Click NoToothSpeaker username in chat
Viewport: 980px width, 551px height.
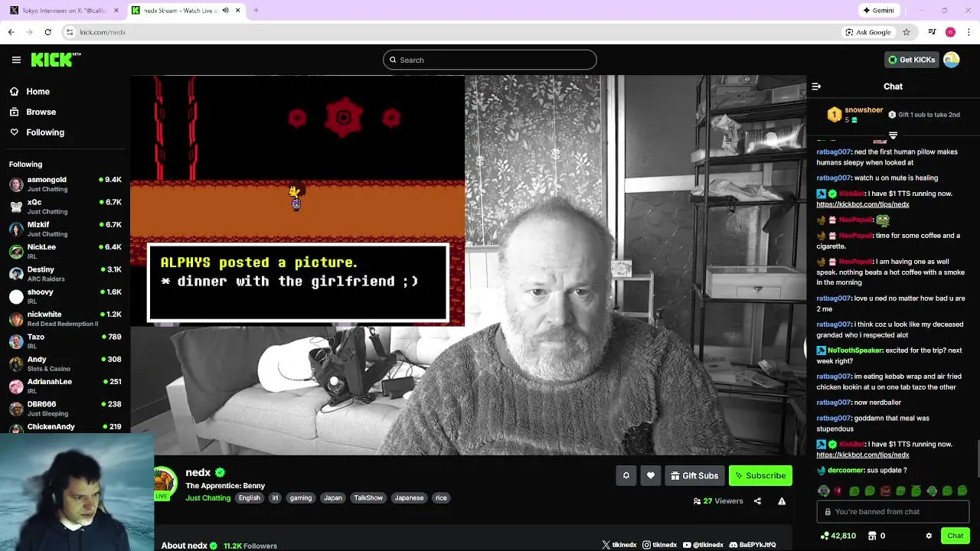(855, 350)
